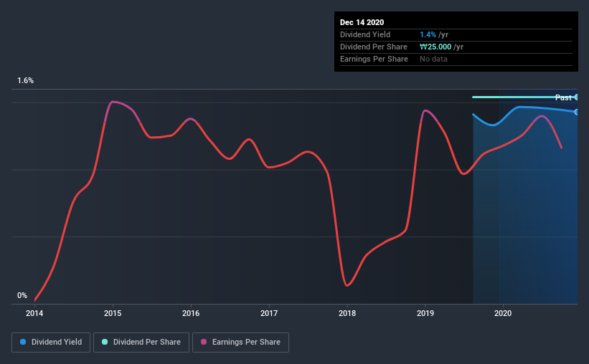Click the blue Dividend Yield legend dot
The height and width of the screenshot is (364, 589).
[23, 342]
